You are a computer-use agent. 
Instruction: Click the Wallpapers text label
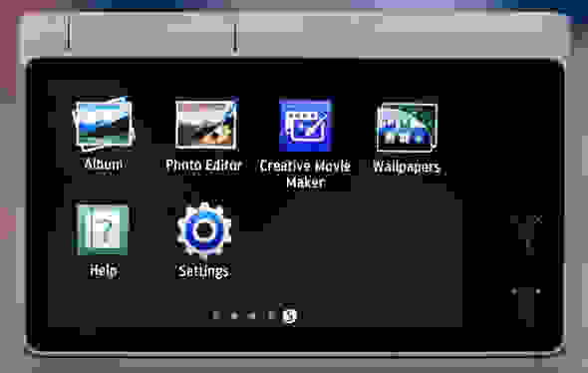point(407,167)
